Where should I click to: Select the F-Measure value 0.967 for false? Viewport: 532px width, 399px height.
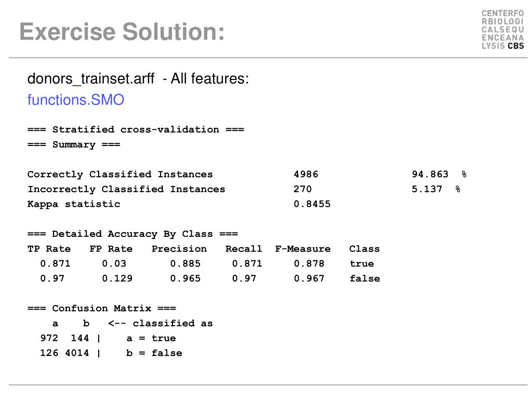click(x=309, y=278)
